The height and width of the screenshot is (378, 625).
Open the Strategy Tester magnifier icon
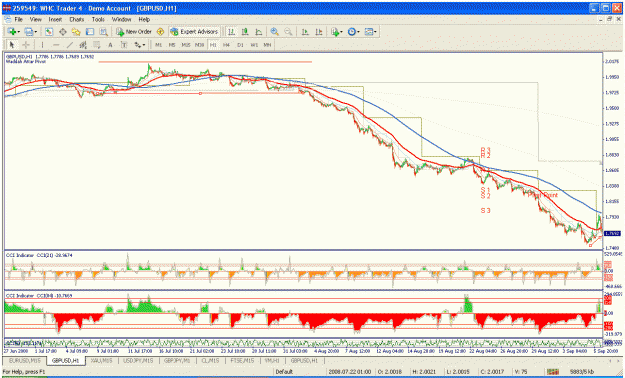(x=103, y=32)
